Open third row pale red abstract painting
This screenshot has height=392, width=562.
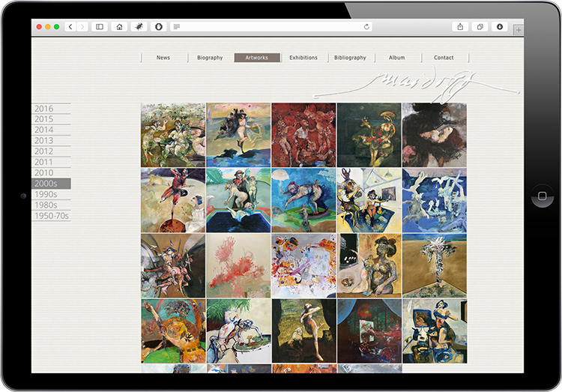pyautogui.click(x=238, y=266)
